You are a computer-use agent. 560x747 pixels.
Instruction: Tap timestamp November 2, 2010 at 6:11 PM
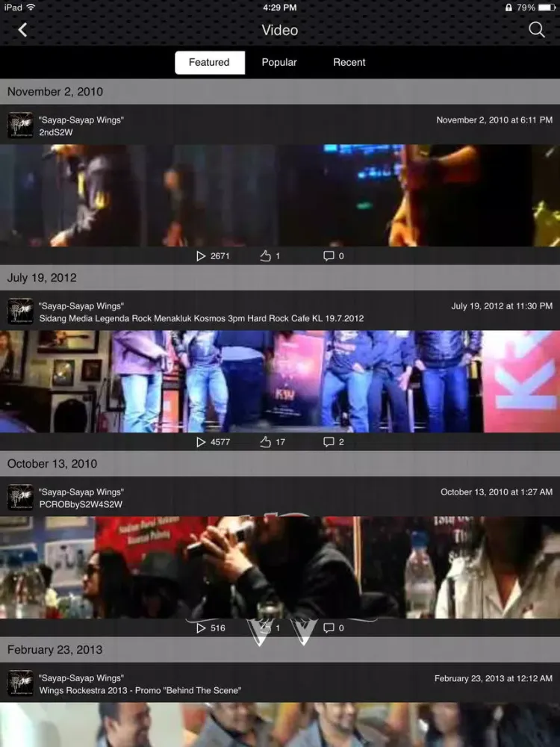pyautogui.click(x=494, y=120)
